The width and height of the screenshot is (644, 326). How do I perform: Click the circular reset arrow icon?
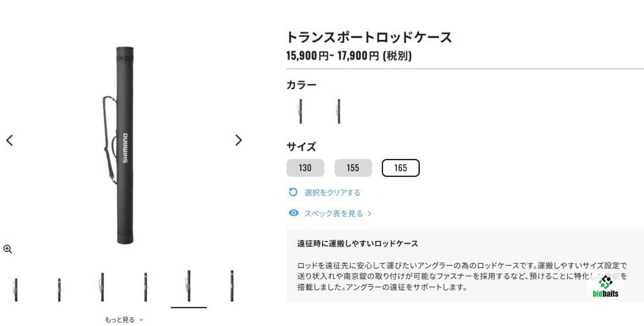tap(293, 192)
